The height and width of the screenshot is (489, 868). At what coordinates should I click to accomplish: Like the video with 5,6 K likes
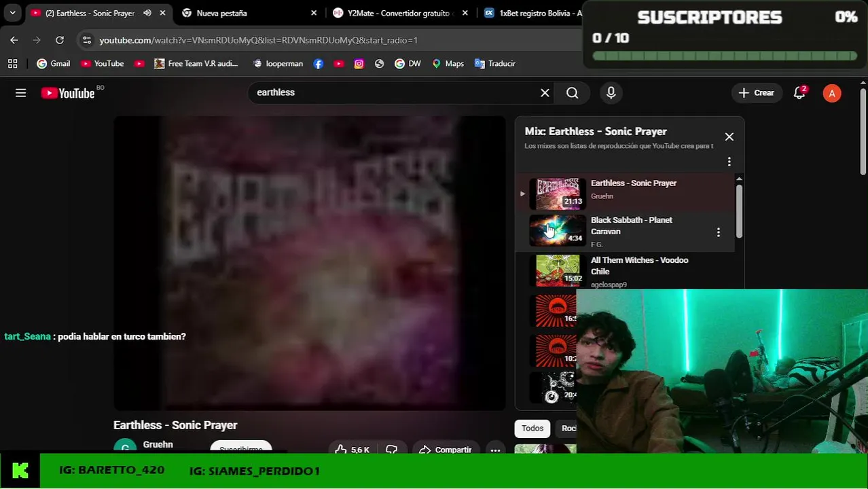pyautogui.click(x=352, y=450)
